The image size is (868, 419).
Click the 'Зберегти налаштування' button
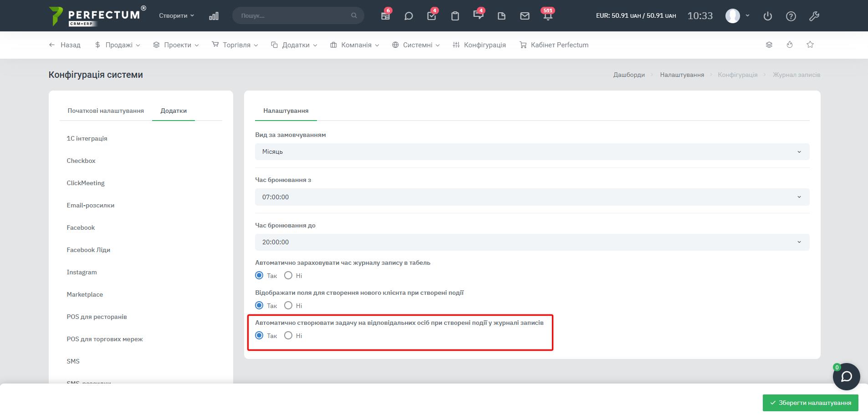pos(810,403)
